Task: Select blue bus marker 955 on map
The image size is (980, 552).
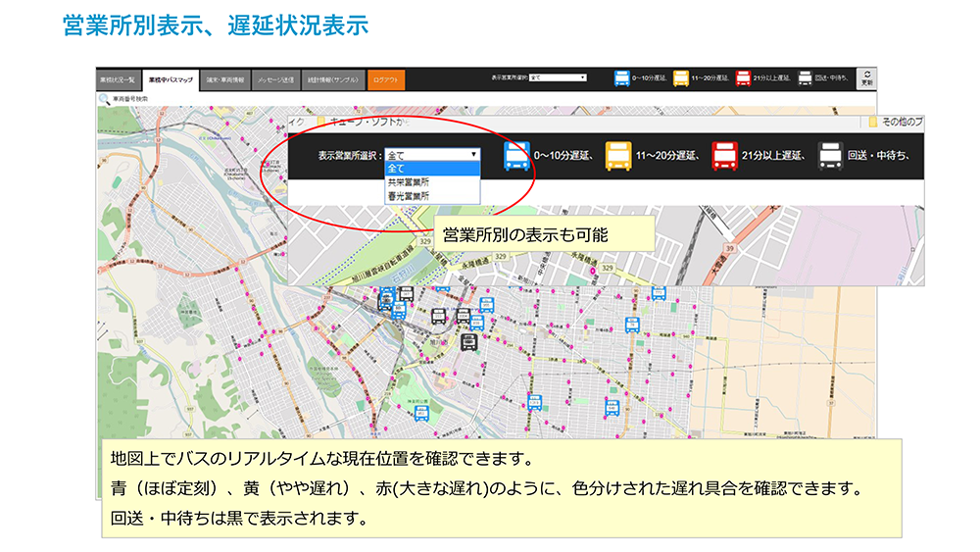Action: (487, 305)
